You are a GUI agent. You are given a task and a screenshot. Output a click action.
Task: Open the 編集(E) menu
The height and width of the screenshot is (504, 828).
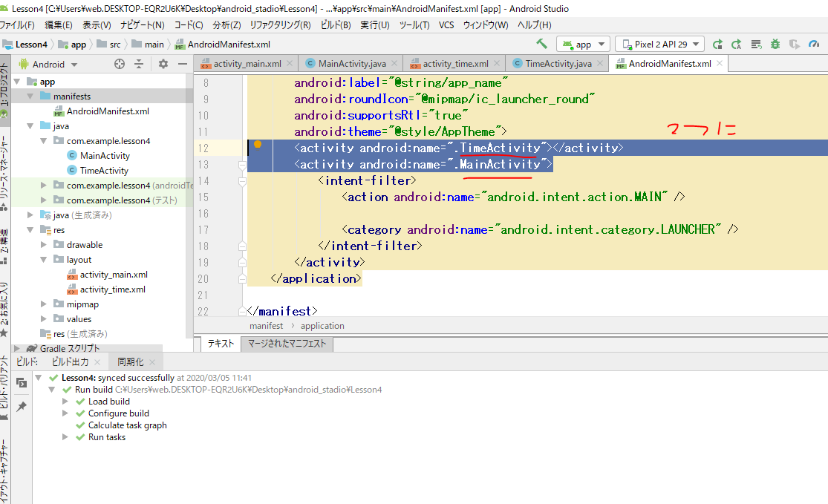tap(58, 24)
